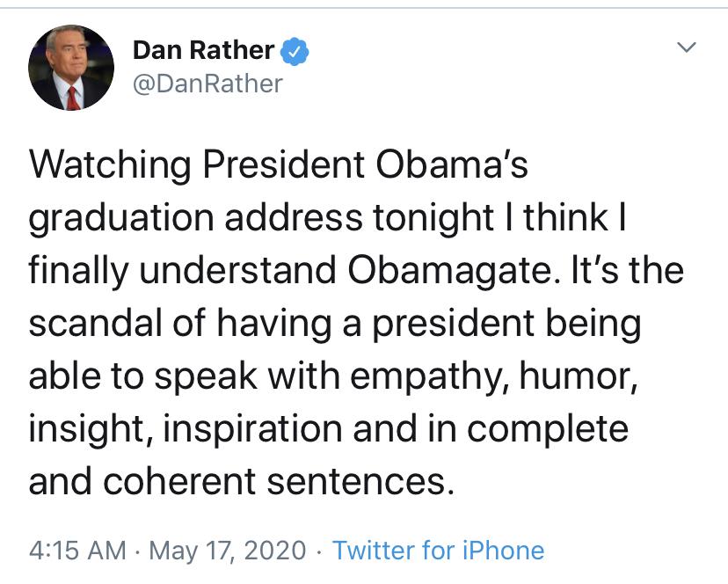Click the word "complete" in the tweet
Viewport: 728px width, 584px height.
[548, 429]
